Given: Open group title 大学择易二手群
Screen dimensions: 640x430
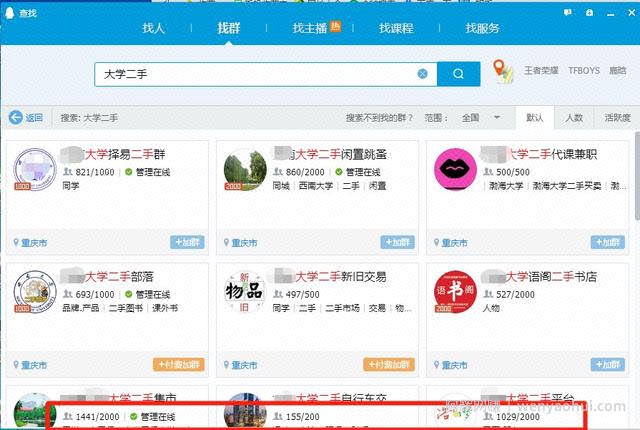Looking at the screenshot, I should point(113,154).
